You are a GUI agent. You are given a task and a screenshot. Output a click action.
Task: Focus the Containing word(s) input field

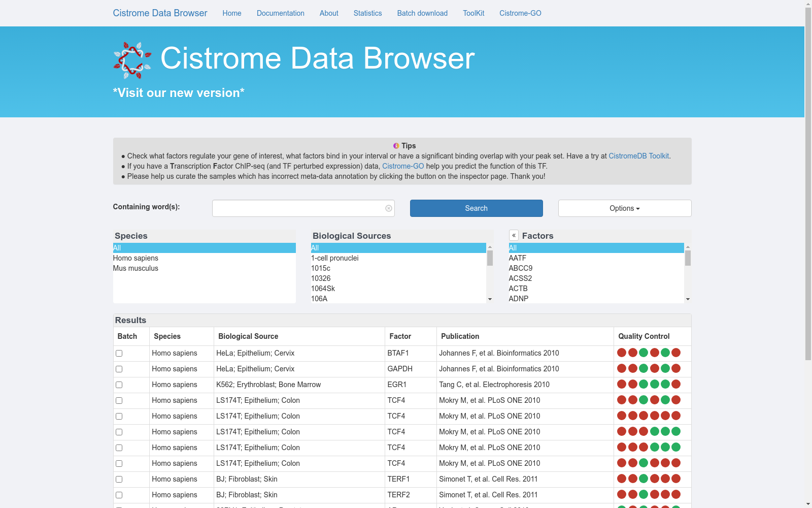tap(298, 208)
